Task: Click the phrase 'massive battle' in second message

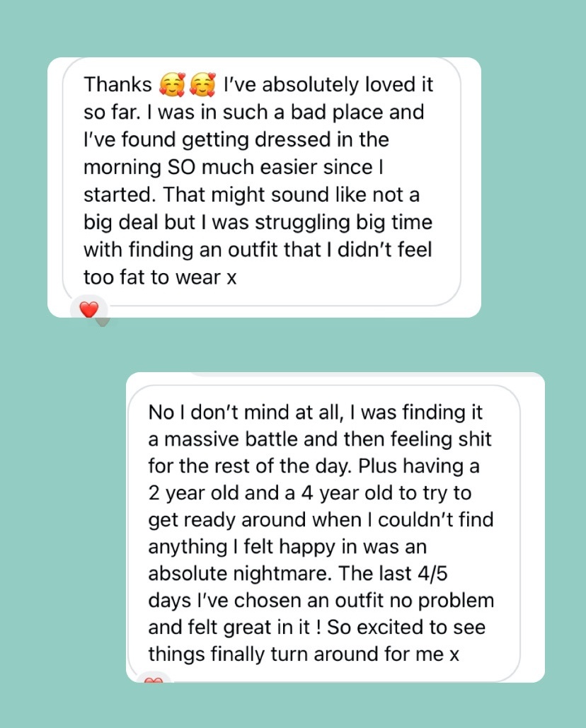Action: [x=234, y=439]
